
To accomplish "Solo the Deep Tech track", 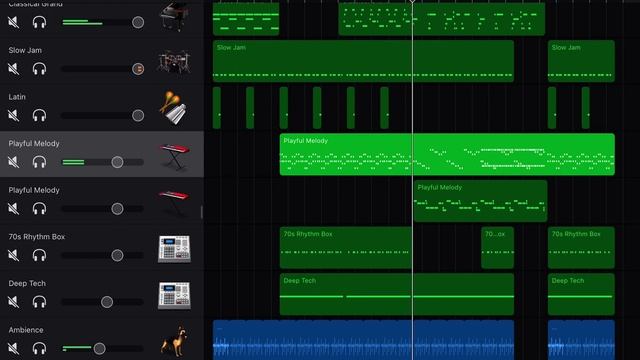I will coord(39,302).
